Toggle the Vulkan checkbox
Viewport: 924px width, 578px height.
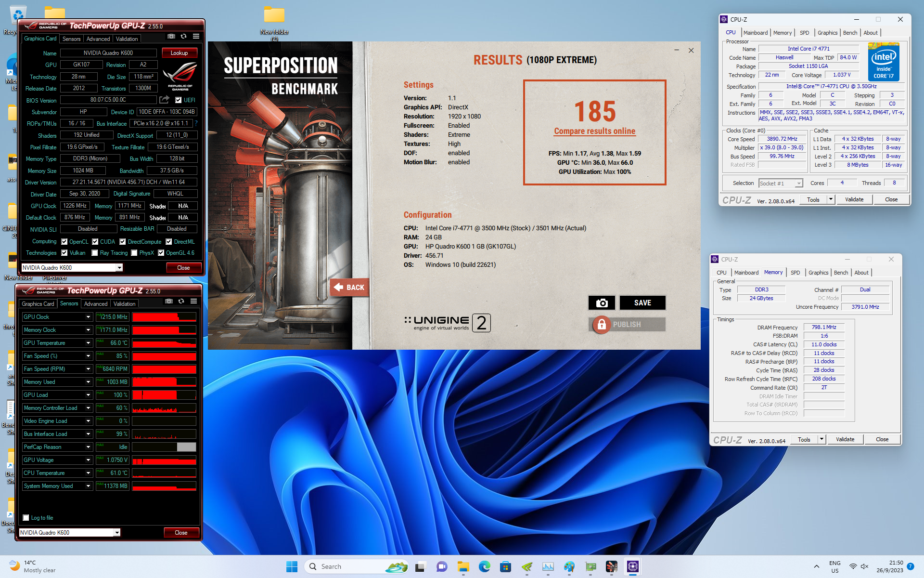click(64, 253)
